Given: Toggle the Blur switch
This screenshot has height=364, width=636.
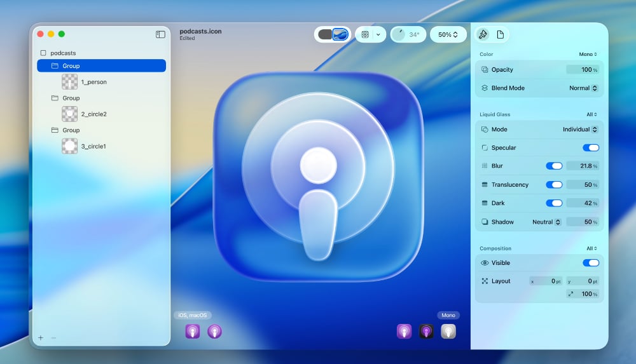Looking at the screenshot, I should coord(554,166).
